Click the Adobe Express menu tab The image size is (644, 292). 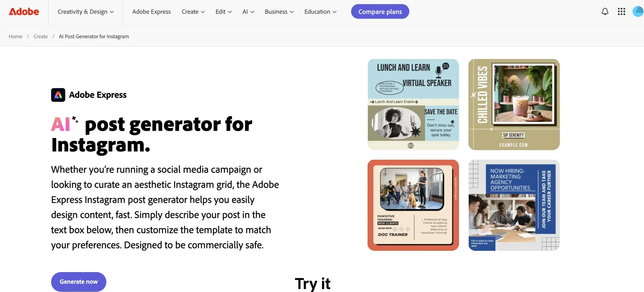[x=151, y=11]
